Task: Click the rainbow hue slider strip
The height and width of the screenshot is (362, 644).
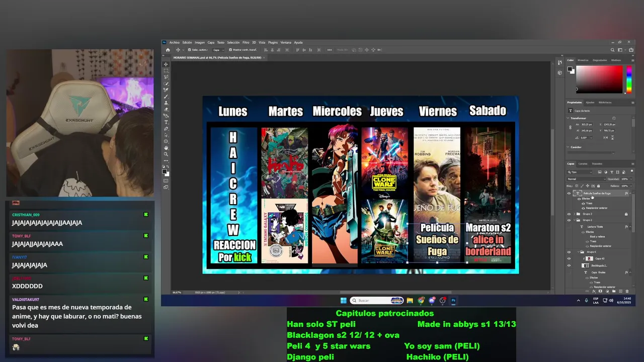Action: click(x=629, y=79)
